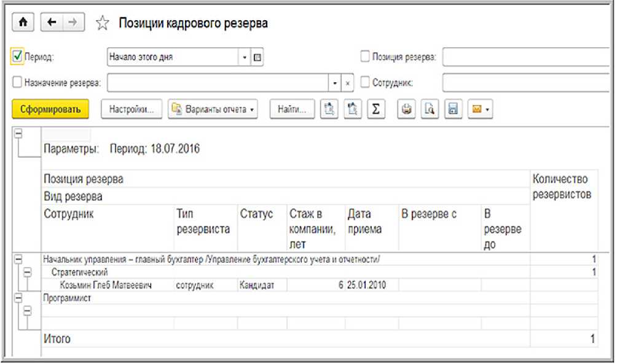This screenshot has height=364, width=617.
Task: Open the period dropdown arrow near Начало этого дня
Action: (245, 57)
